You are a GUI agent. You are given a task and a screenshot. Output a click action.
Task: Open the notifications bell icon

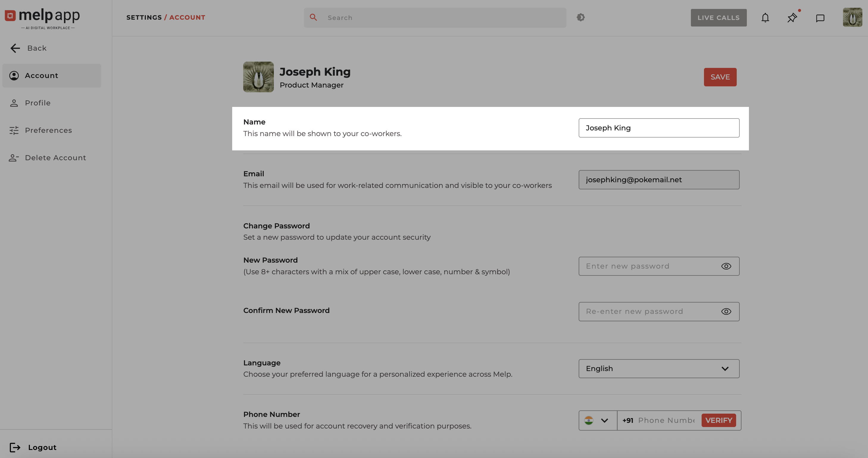pos(765,18)
